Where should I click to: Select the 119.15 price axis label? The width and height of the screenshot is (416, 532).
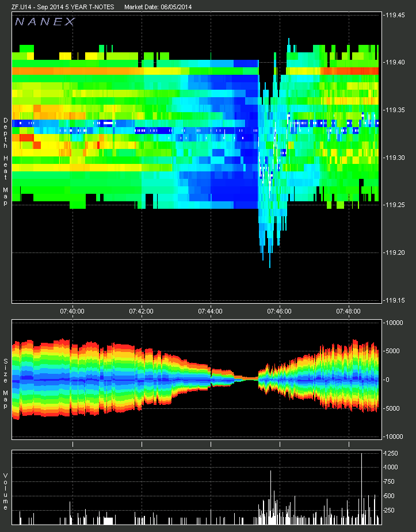pos(394,300)
